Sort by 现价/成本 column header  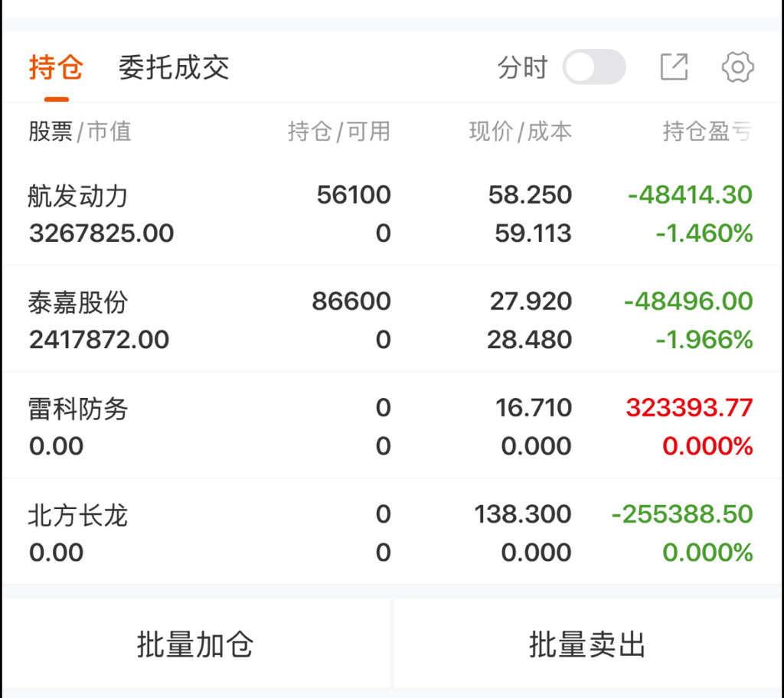pos(520,132)
